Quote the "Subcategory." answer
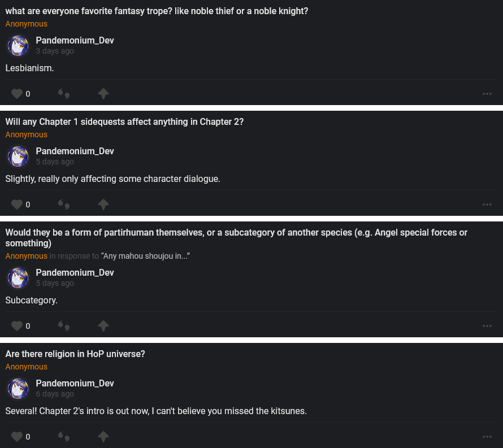503x448 pixels. (x=64, y=326)
